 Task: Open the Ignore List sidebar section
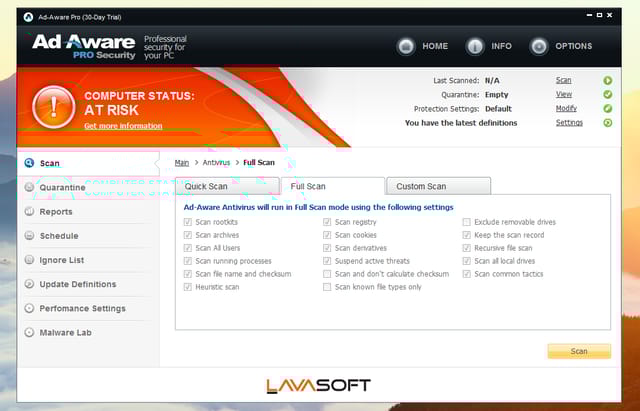coord(88,260)
